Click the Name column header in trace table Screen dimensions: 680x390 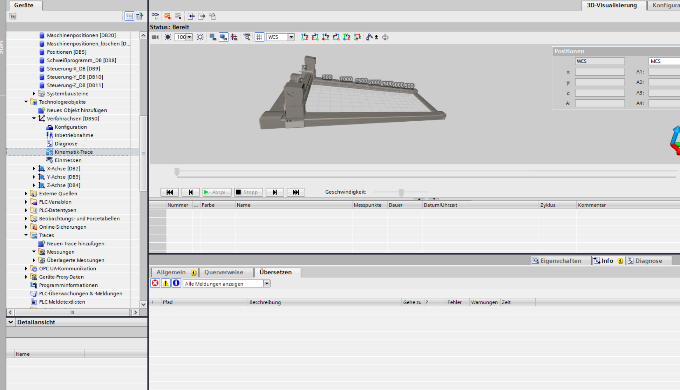tap(293, 205)
